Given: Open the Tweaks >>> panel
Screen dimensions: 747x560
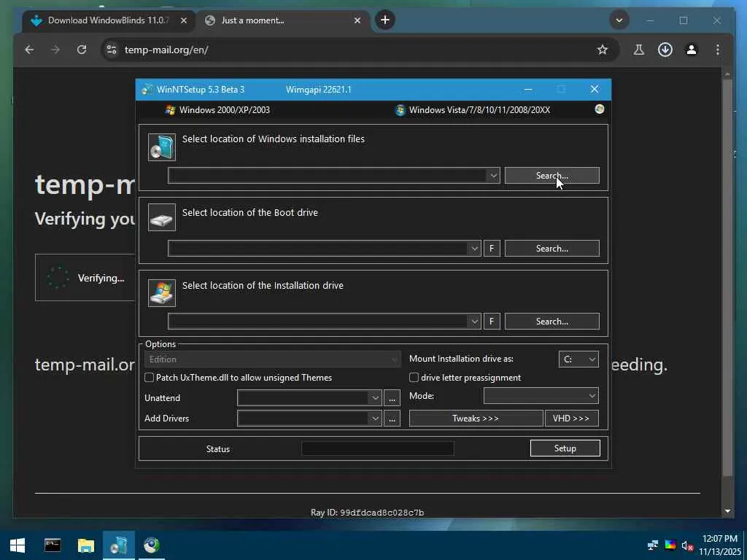Looking at the screenshot, I should (x=476, y=418).
